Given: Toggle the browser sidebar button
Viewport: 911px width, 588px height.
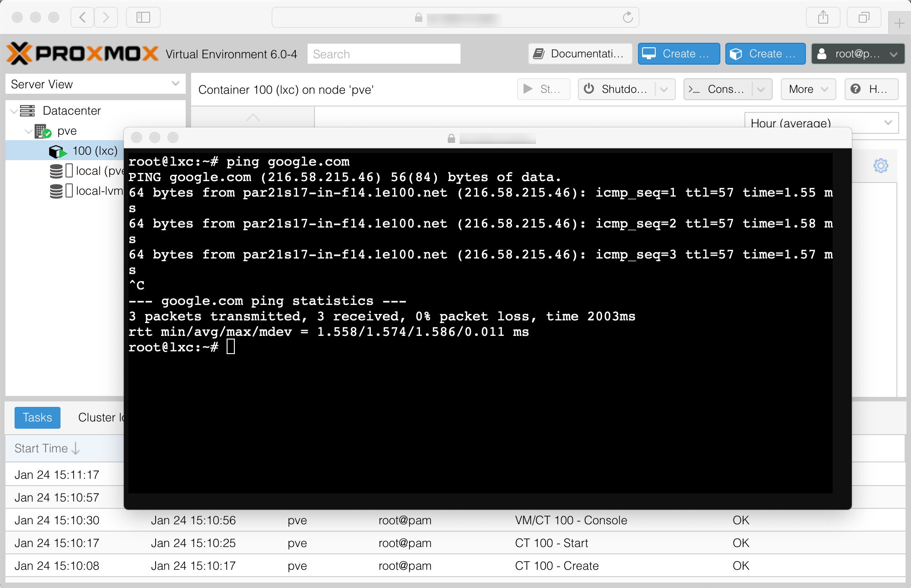Looking at the screenshot, I should [143, 17].
